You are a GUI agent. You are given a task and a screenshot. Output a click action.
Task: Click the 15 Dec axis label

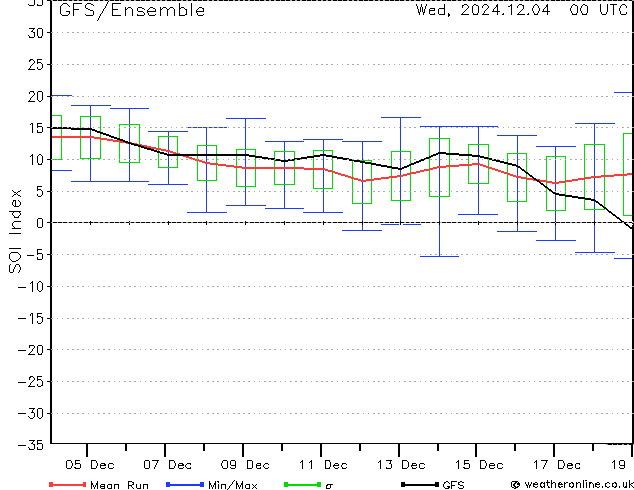point(479,465)
